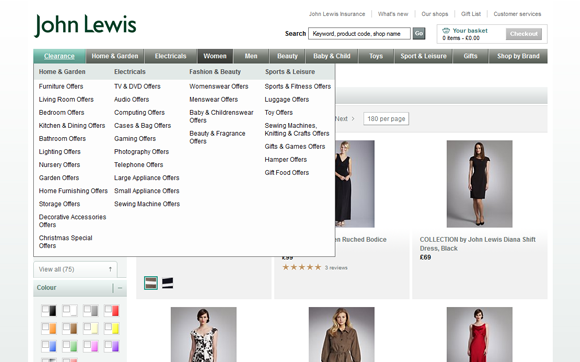Collapse the View all (75) section
The image size is (580, 362).
click(x=110, y=269)
